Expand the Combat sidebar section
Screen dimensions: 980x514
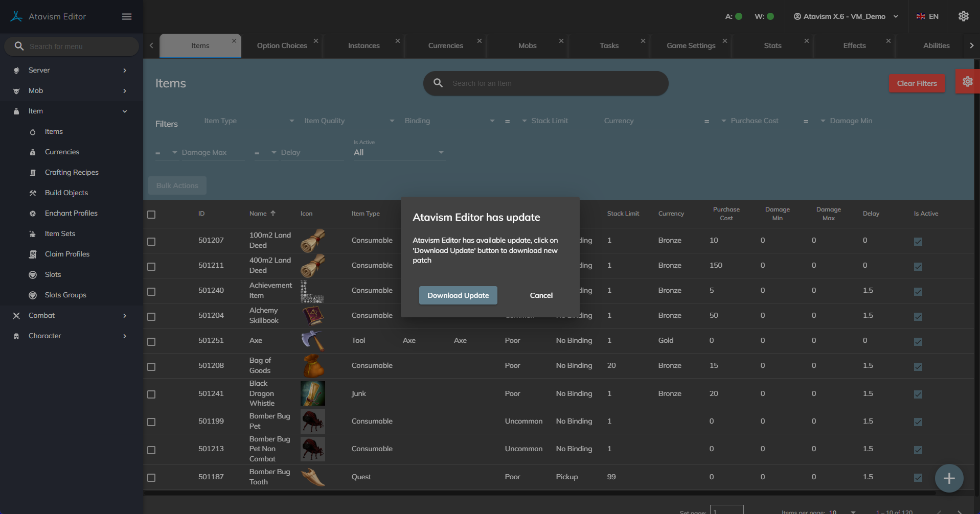(71, 315)
